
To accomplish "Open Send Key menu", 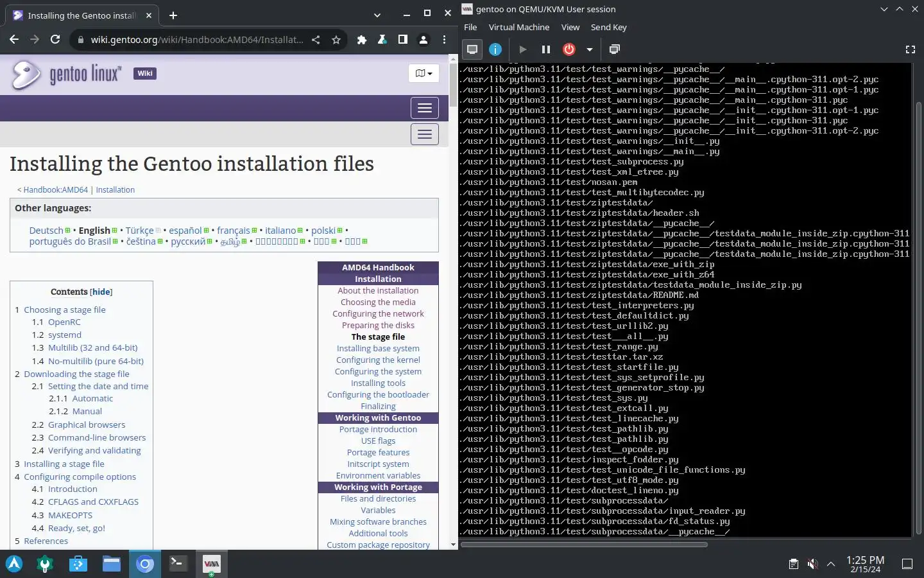I will (608, 27).
